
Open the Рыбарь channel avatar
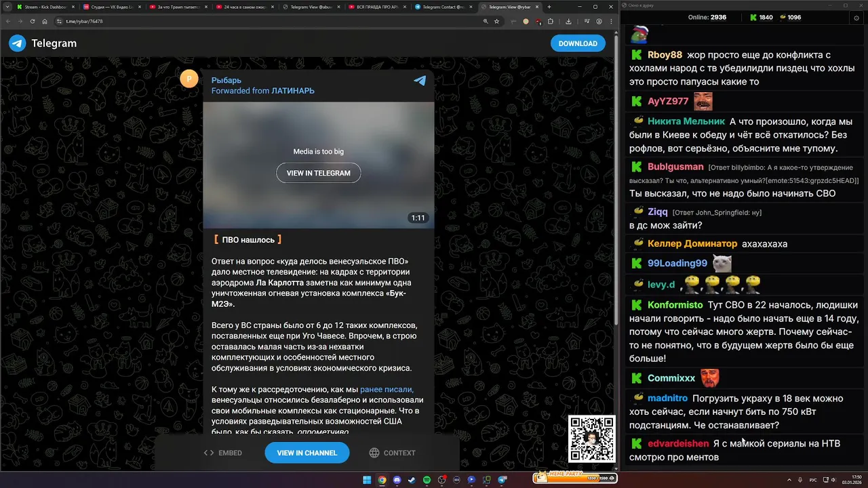[x=189, y=79]
